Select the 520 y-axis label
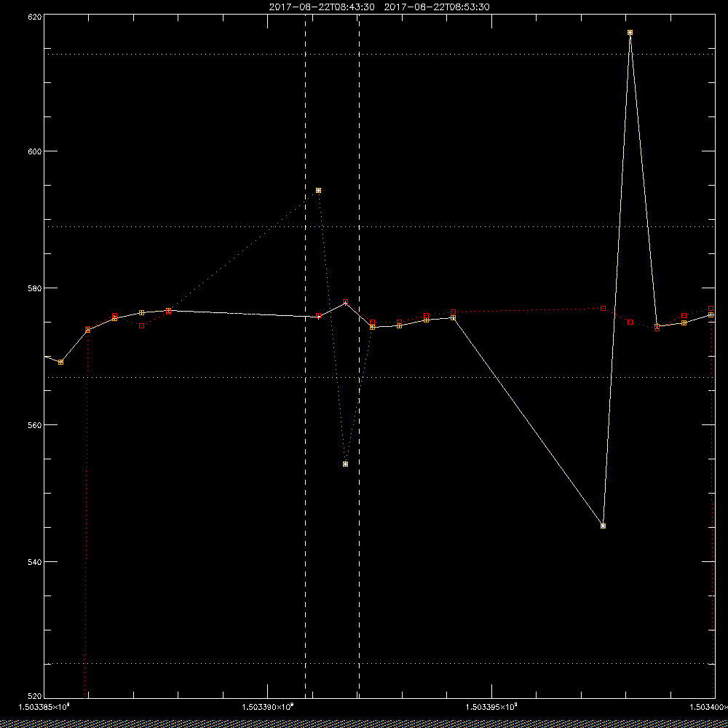Screen dimensions: 728x728 tap(35, 697)
